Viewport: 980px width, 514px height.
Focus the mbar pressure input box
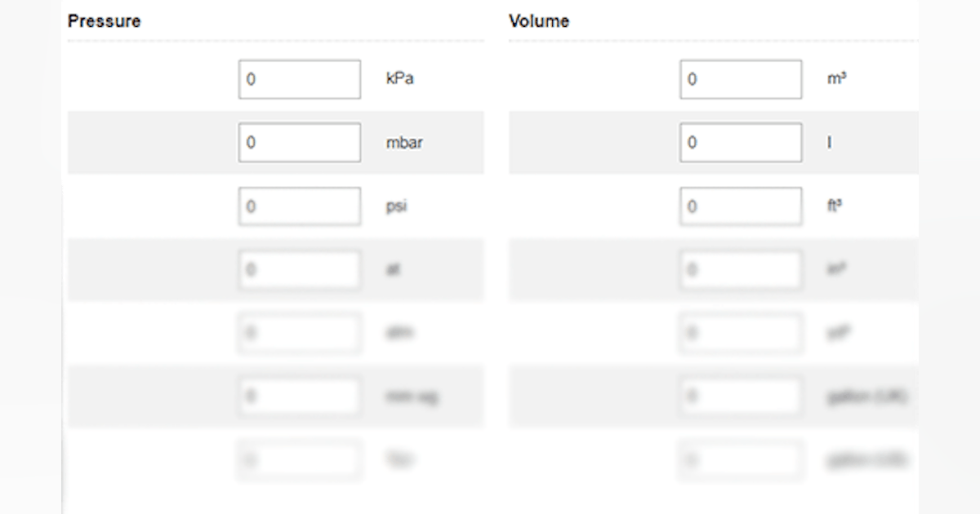click(x=299, y=143)
